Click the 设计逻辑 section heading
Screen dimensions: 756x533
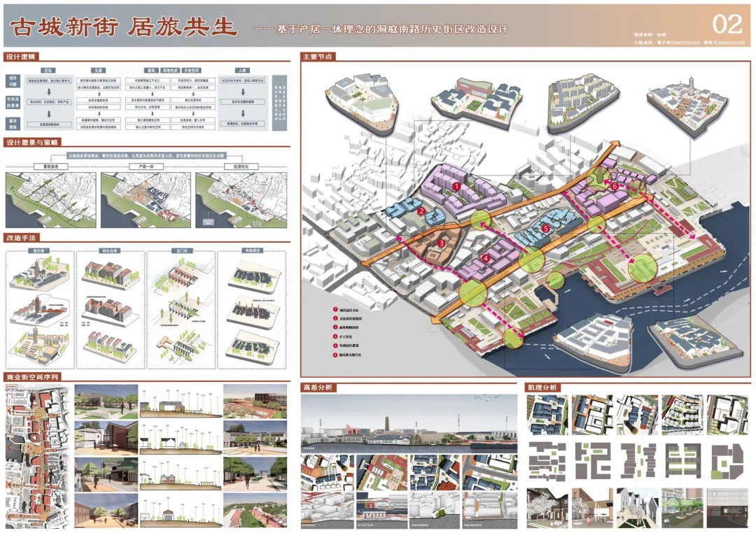point(20,55)
